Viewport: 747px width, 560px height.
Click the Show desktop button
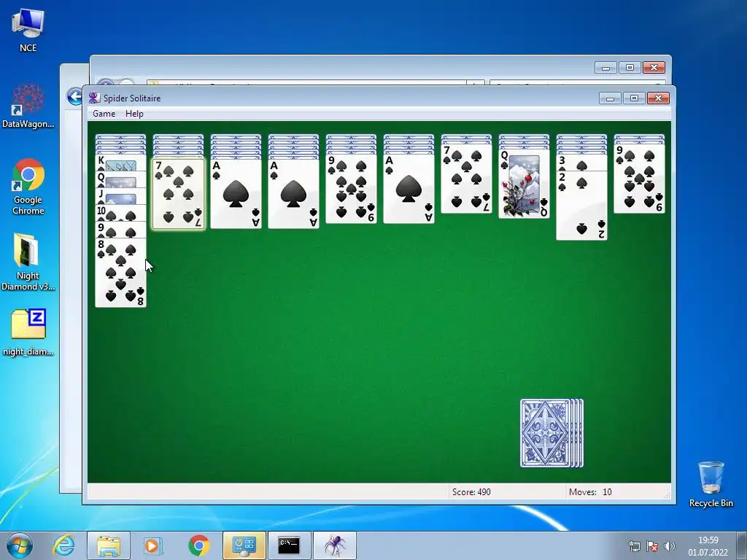pos(743,545)
